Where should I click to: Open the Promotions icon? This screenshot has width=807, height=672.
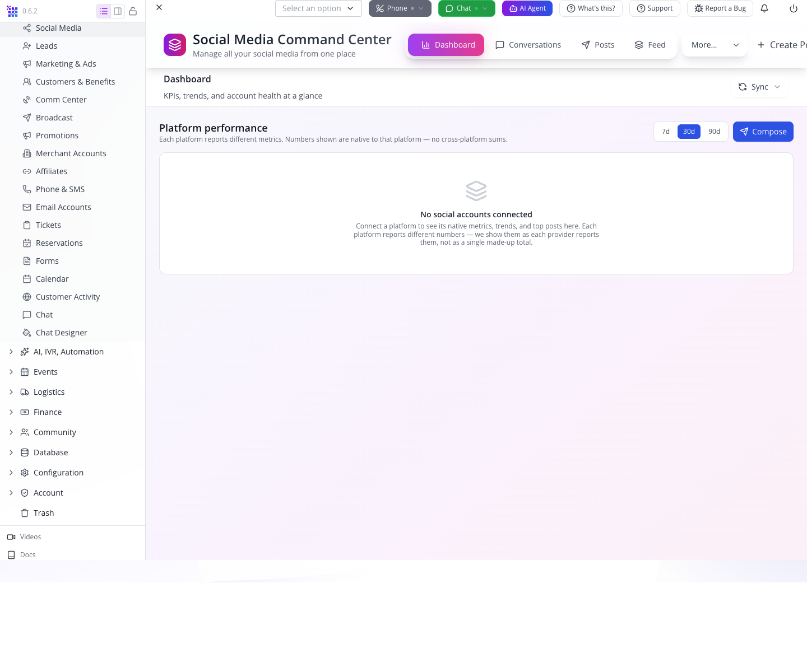(27, 136)
